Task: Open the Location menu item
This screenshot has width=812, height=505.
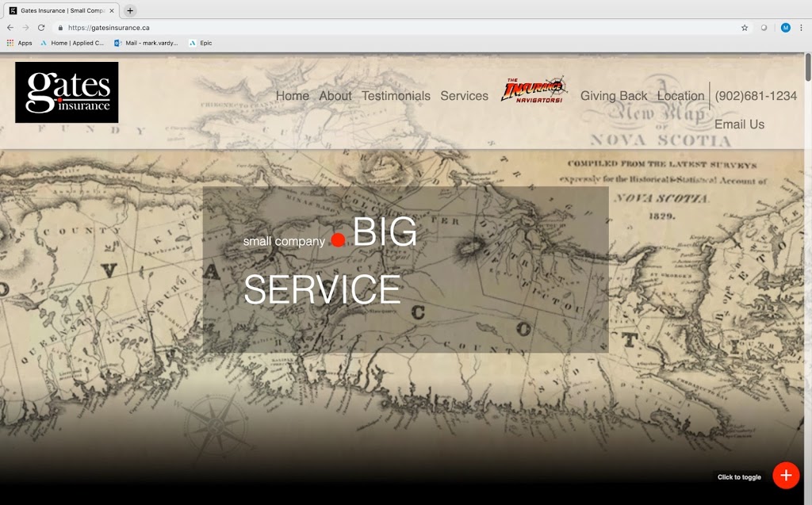Action: (x=680, y=96)
